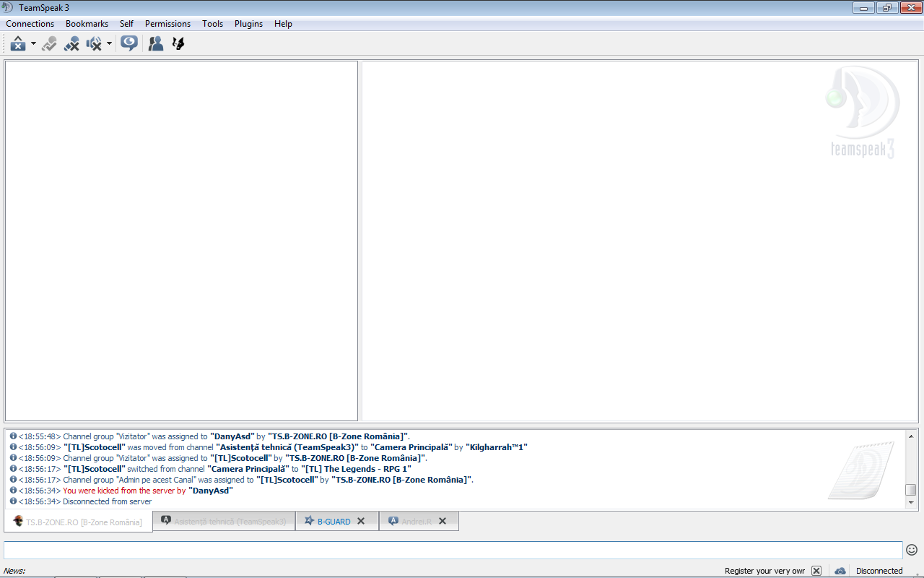Click the Disconnected status text
The height and width of the screenshot is (578, 924).
879,571
